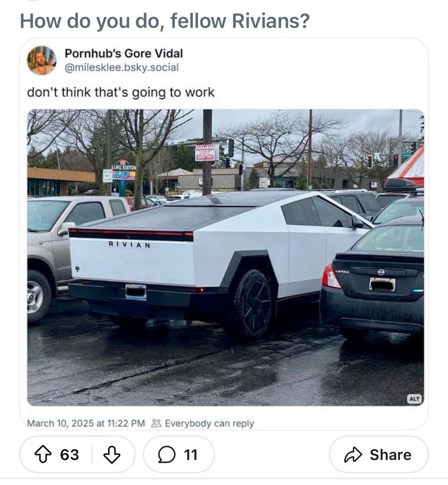Click the comment count 11
The height and width of the screenshot is (485, 448).
190,455
